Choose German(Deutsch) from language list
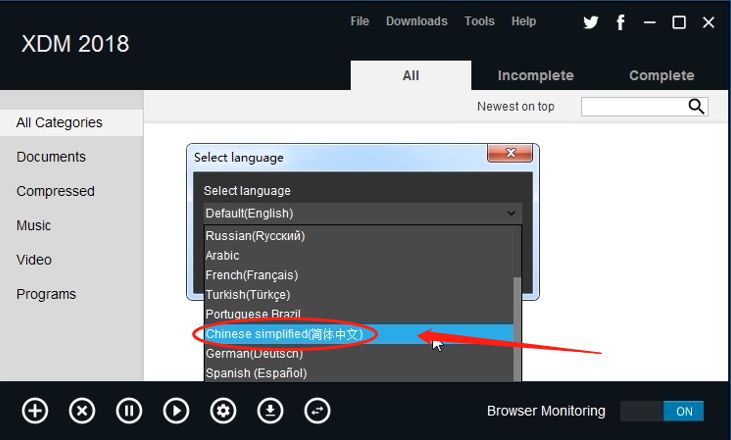The image size is (731, 440). [359, 354]
